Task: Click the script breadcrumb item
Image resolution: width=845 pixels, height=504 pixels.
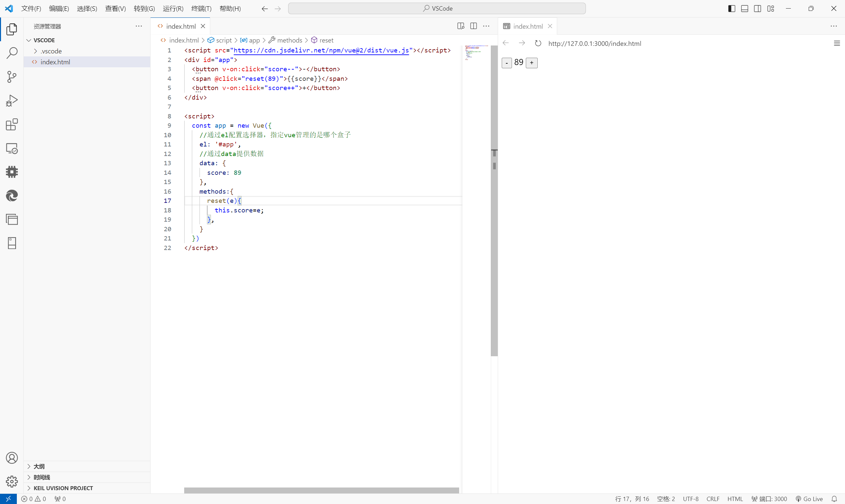Action: (x=220, y=40)
